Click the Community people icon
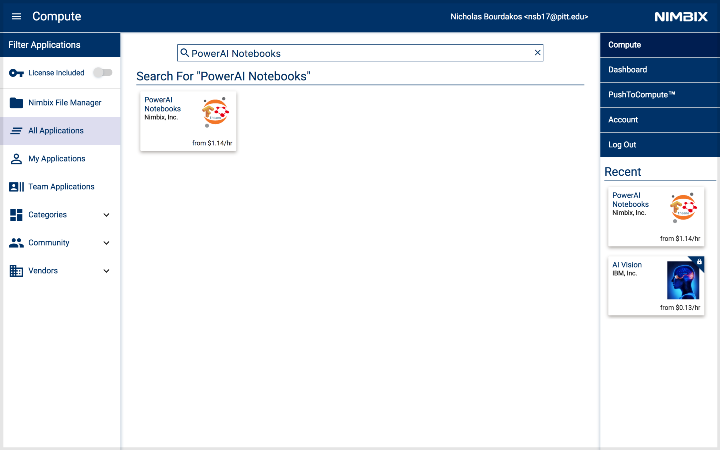 point(17,243)
